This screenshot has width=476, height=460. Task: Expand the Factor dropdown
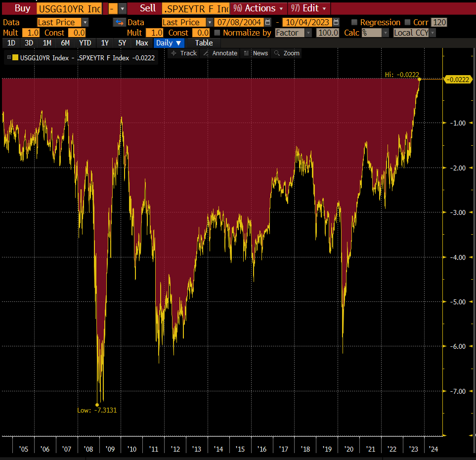[309, 33]
